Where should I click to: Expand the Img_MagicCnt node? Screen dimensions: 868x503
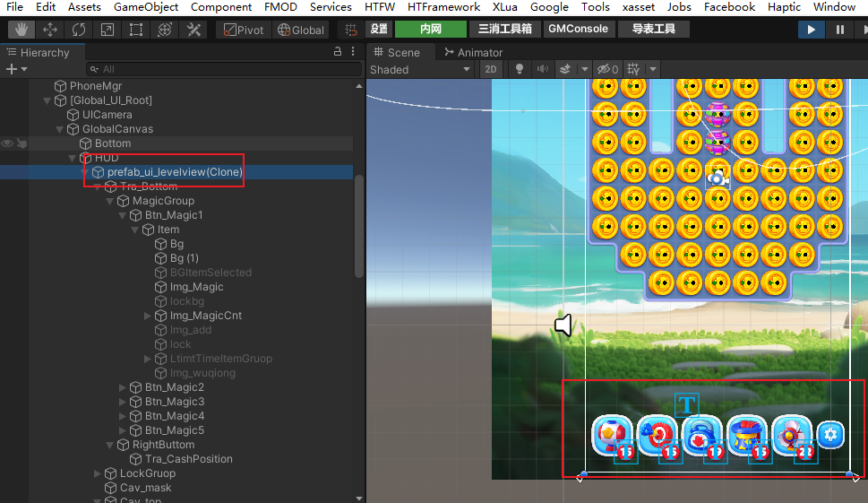(147, 316)
